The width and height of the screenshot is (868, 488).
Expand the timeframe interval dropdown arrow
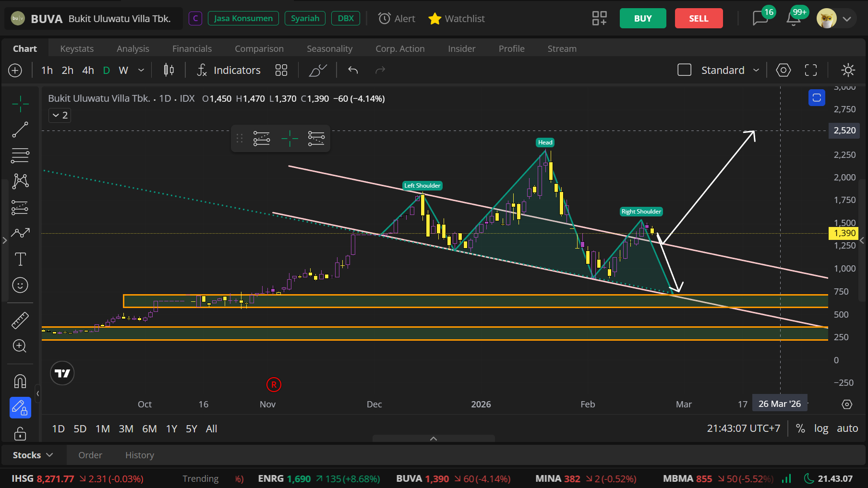pos(141,70)
